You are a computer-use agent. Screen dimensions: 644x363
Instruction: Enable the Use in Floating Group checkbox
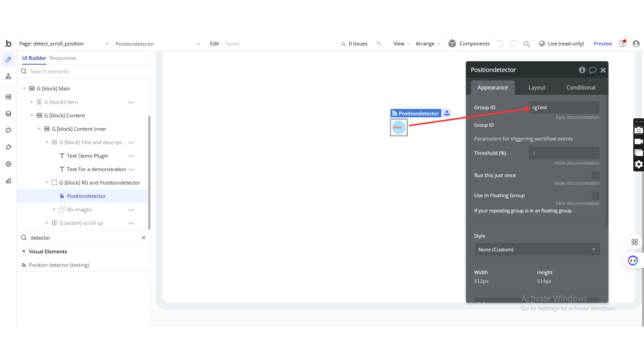(595, 196)
